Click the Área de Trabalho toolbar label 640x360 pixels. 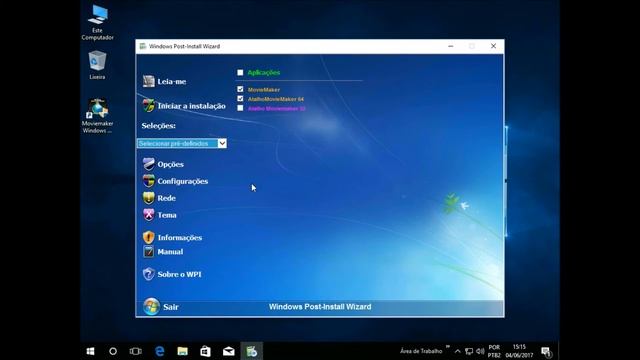pyautogui.click(x=421, y=351)
